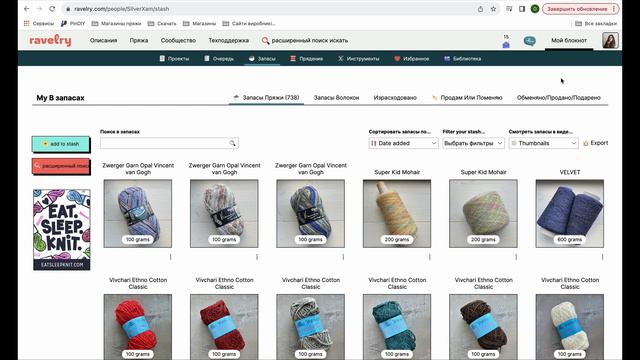The height and width of the screenshot is (360, 640).
Task: Click the Chrome profile green circle icon
Action: [x=535, y=9]
